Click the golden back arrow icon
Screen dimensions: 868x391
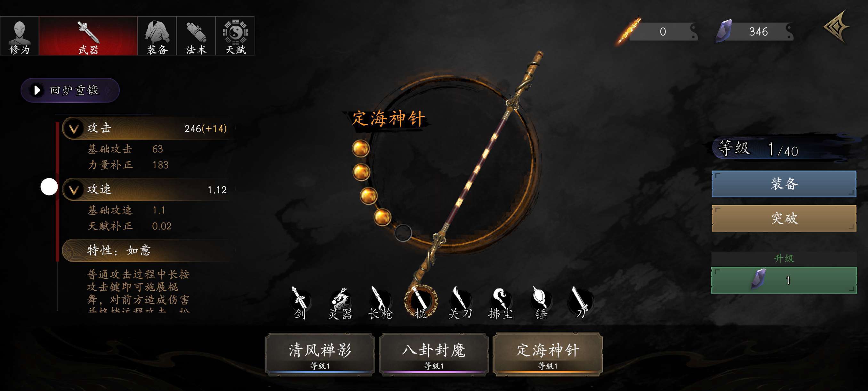point(837,27)
